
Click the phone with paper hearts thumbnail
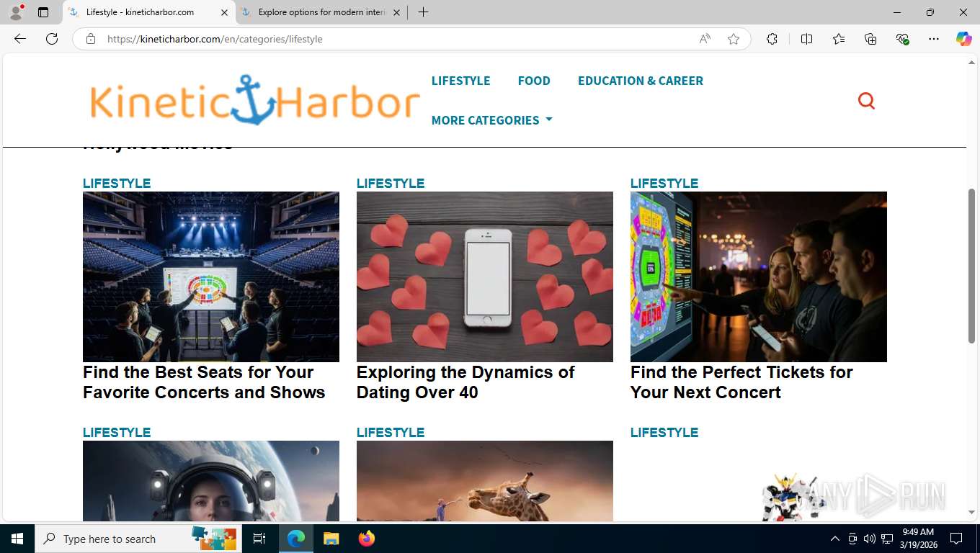(485, 276)
